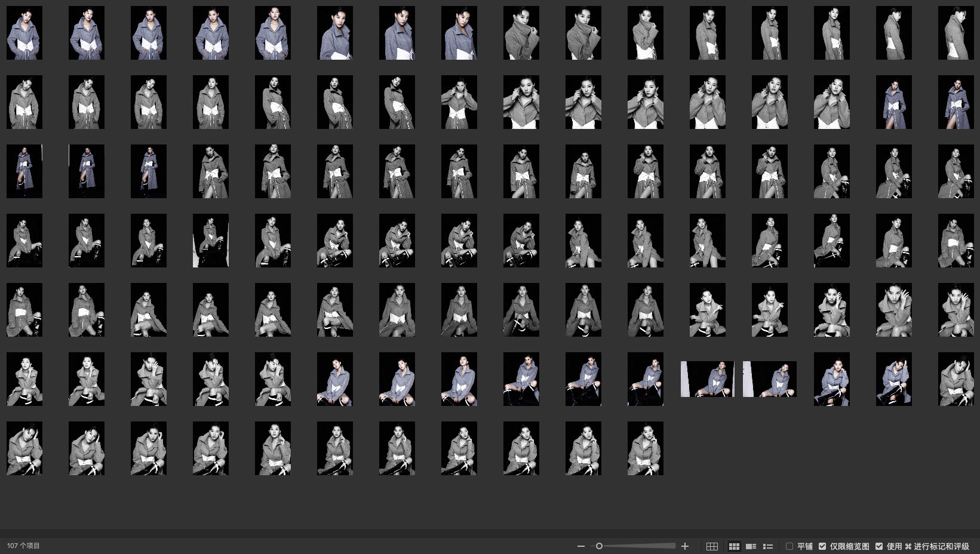Select the second landscape-oriented thumbnail

tap(770, 379)
